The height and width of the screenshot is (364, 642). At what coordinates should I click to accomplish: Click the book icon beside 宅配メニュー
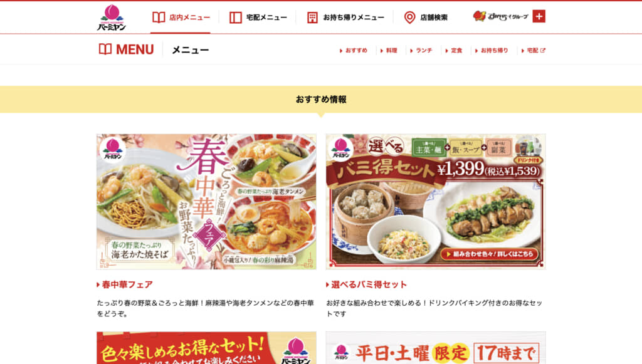point(236,18)
